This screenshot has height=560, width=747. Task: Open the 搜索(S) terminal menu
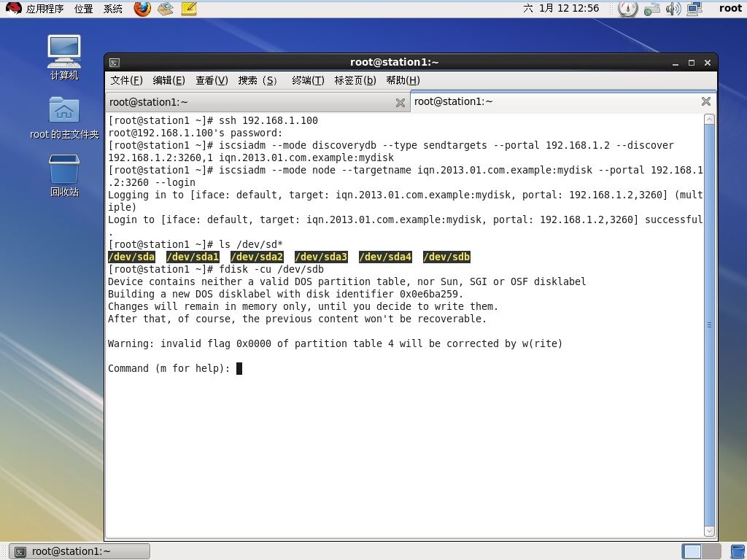[258, 80]
